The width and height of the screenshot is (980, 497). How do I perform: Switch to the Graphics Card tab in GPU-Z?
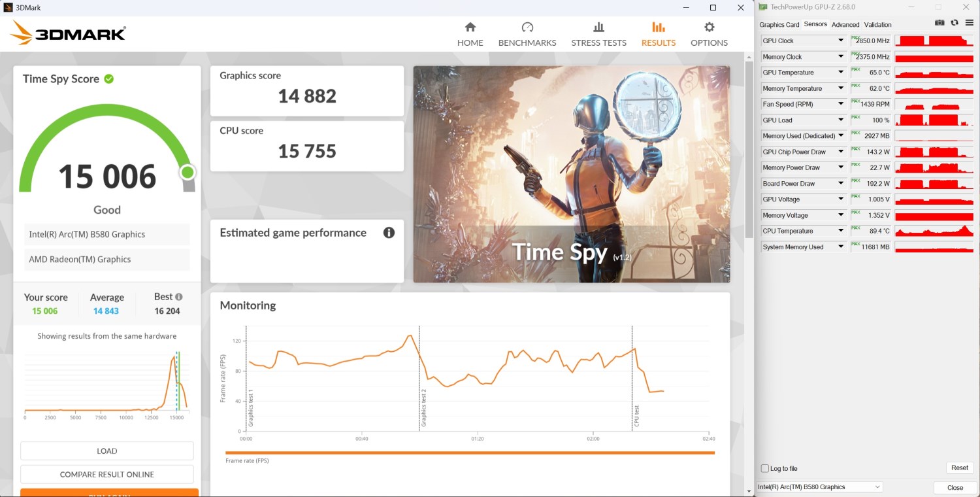pyautogui.click(x=779, y=25)
